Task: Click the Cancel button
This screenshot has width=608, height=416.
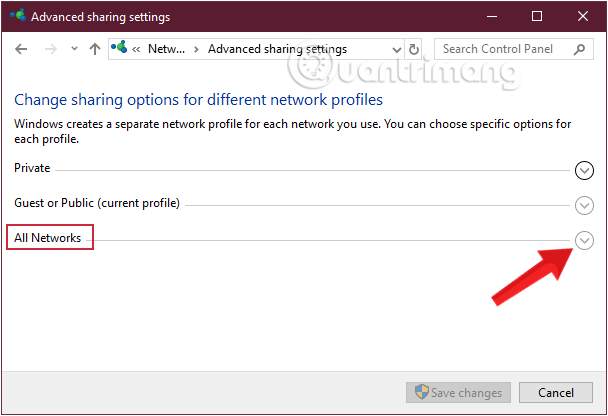Action: click(556, 392)
